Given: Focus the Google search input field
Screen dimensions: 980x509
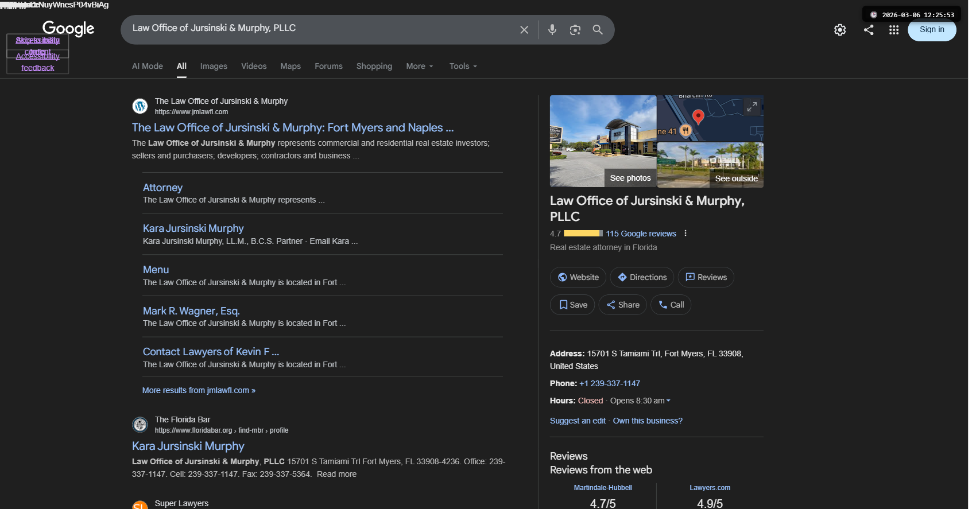Looking at the screenshot, I should click(321, 28).
